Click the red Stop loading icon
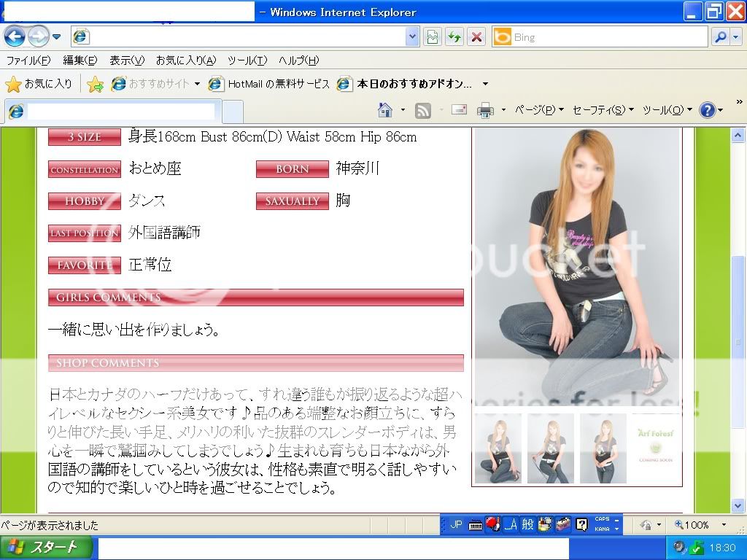 [x=476, y=36]
